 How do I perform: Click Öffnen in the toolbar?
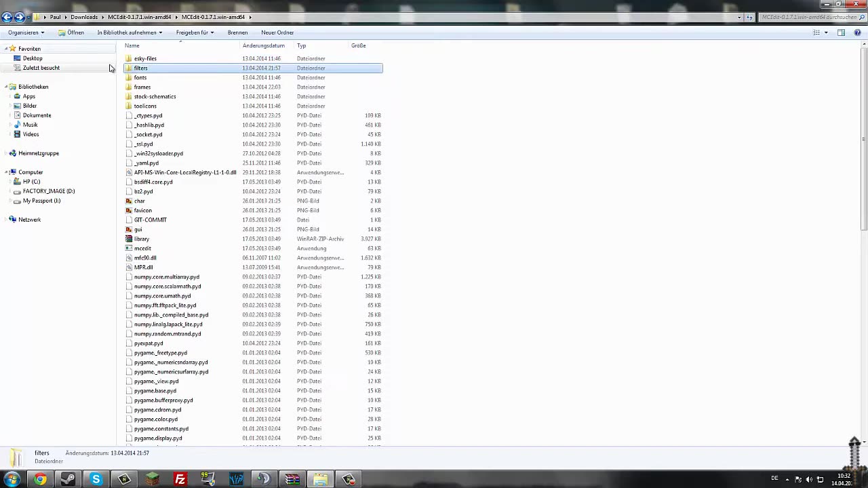click(x=71, y=33)
